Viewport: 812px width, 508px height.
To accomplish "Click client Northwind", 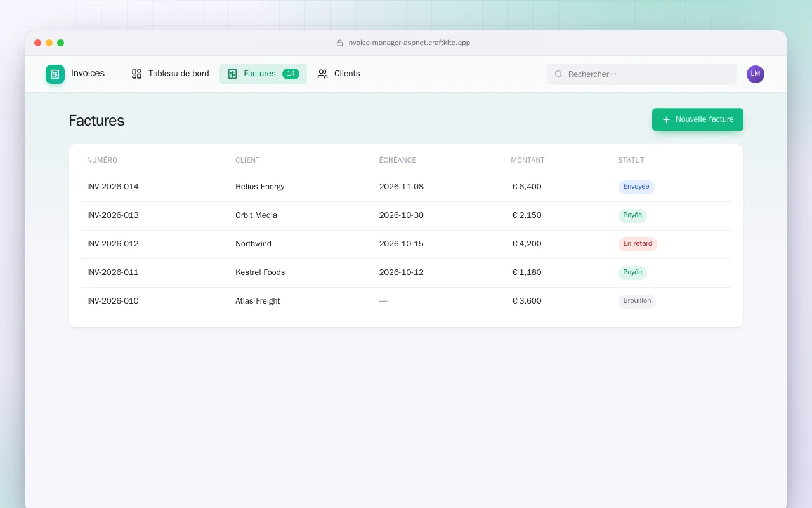I will (x=254, y=244).
